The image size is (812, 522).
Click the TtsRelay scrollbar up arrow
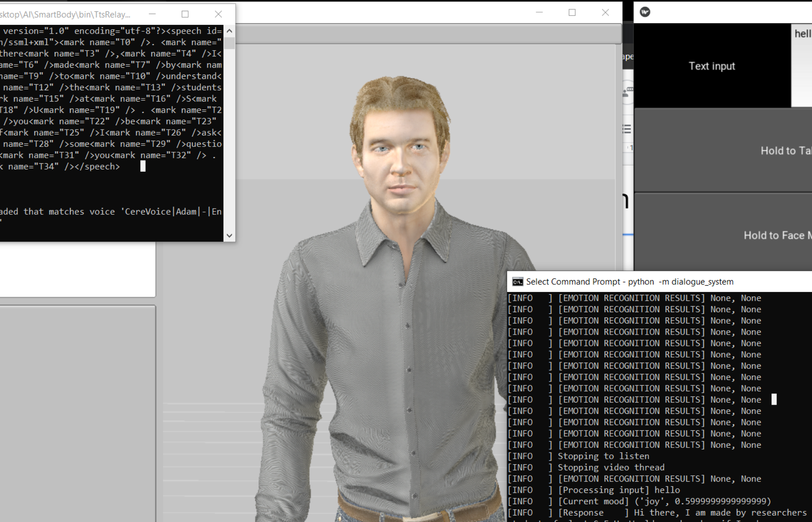229,31
